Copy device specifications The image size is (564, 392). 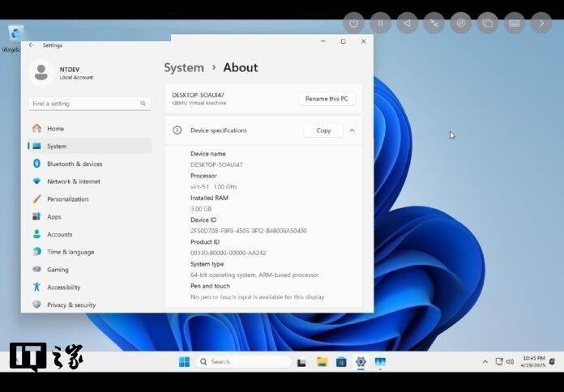click(323, 130)
